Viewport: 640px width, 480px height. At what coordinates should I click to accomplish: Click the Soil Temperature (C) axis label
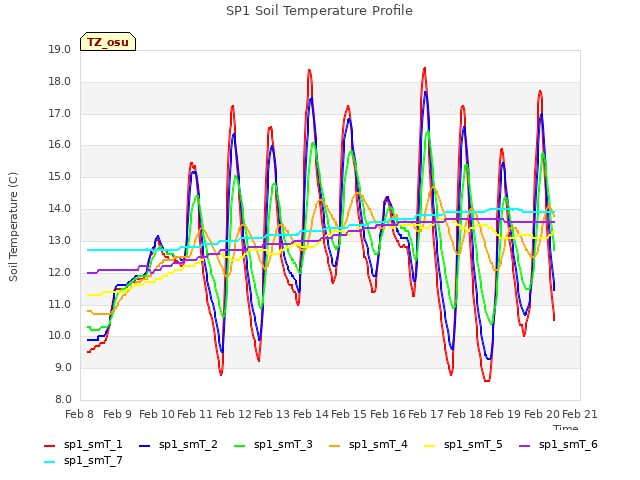pyautogui.click(x=13, y=227)
